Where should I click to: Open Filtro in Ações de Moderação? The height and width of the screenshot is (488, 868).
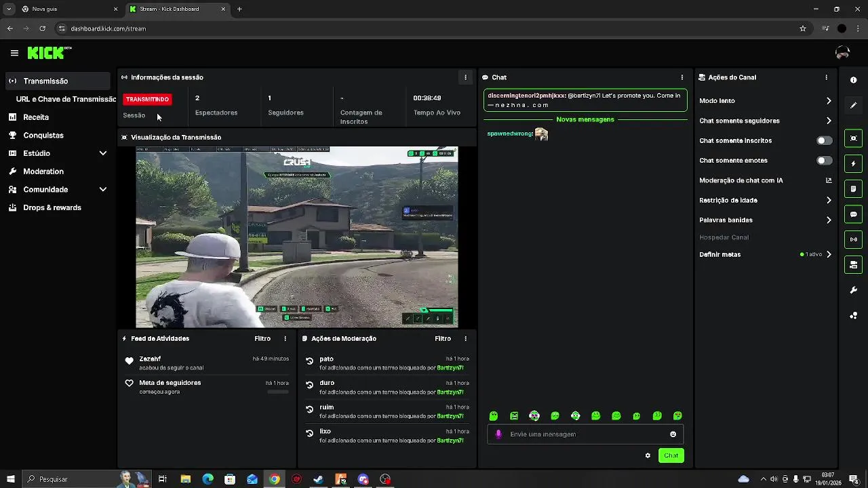click(443, 338)
